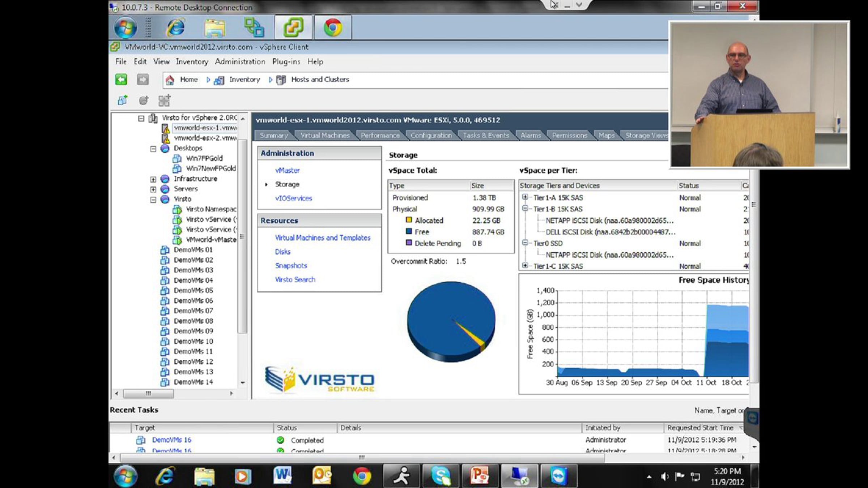Open media player from the local taskbar
The image size is (868, 488).
pos(243,476)
